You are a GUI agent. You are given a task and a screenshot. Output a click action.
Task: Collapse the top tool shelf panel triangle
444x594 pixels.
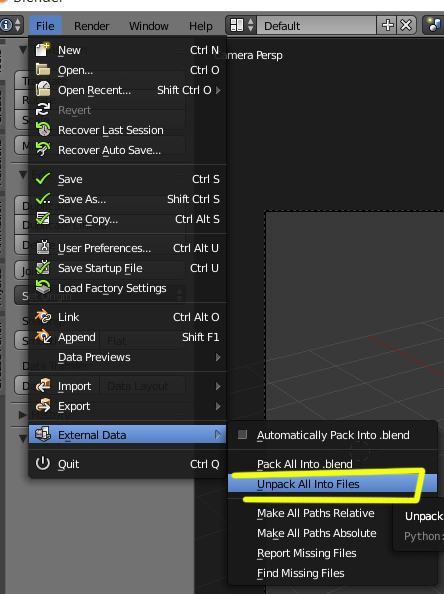[x=23, y=50]
